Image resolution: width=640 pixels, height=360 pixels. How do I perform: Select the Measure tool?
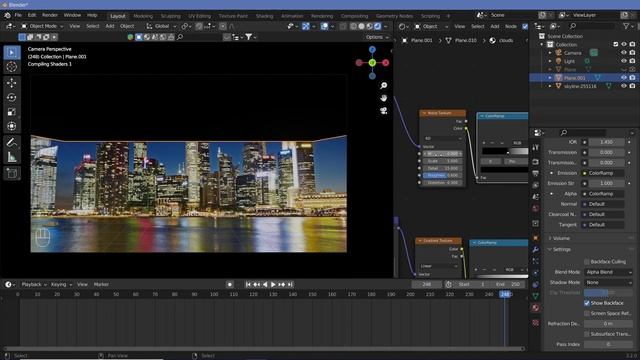[11, 157]
